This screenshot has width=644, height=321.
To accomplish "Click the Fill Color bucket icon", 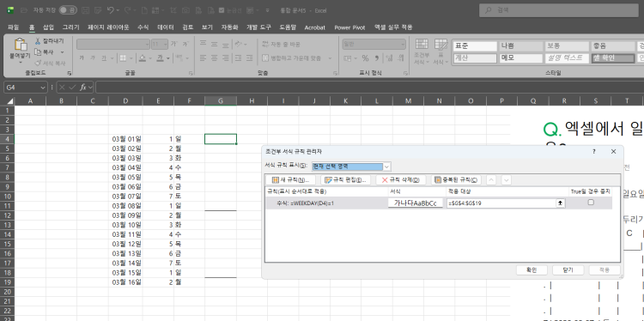I will click(x=142, y=58).
